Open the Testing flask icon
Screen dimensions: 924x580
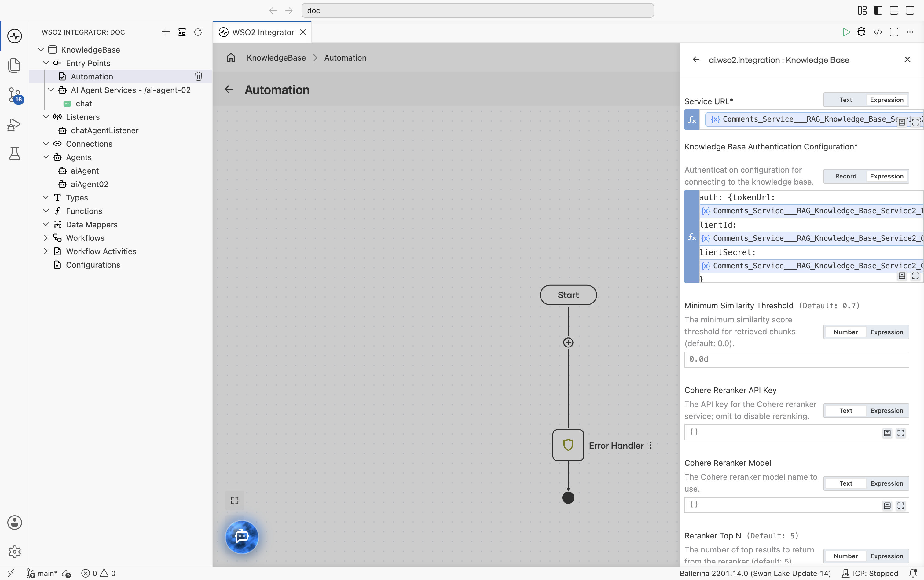15,153
